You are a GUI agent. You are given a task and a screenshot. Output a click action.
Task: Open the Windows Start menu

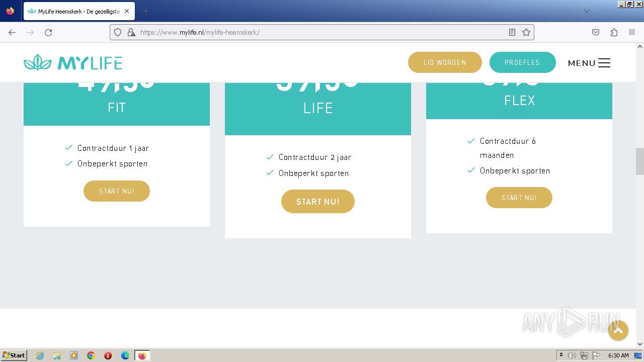[14, 355]
